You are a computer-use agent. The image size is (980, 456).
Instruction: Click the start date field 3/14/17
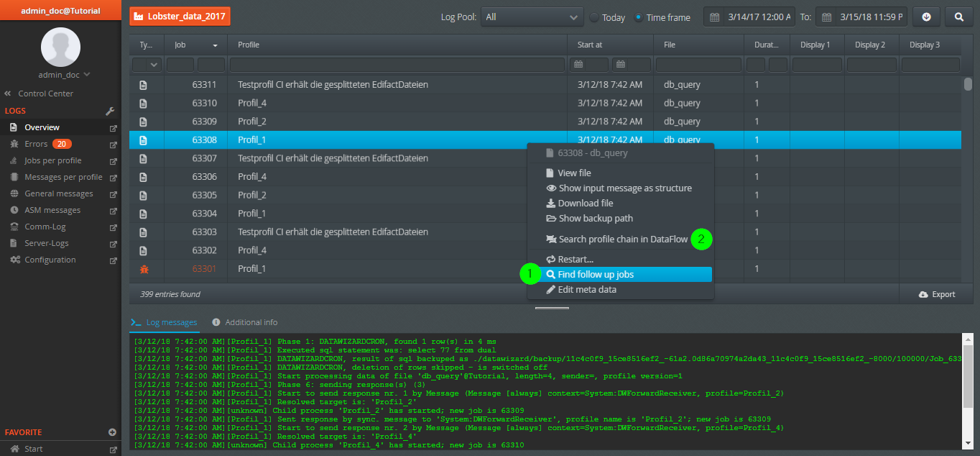[749, 17]
